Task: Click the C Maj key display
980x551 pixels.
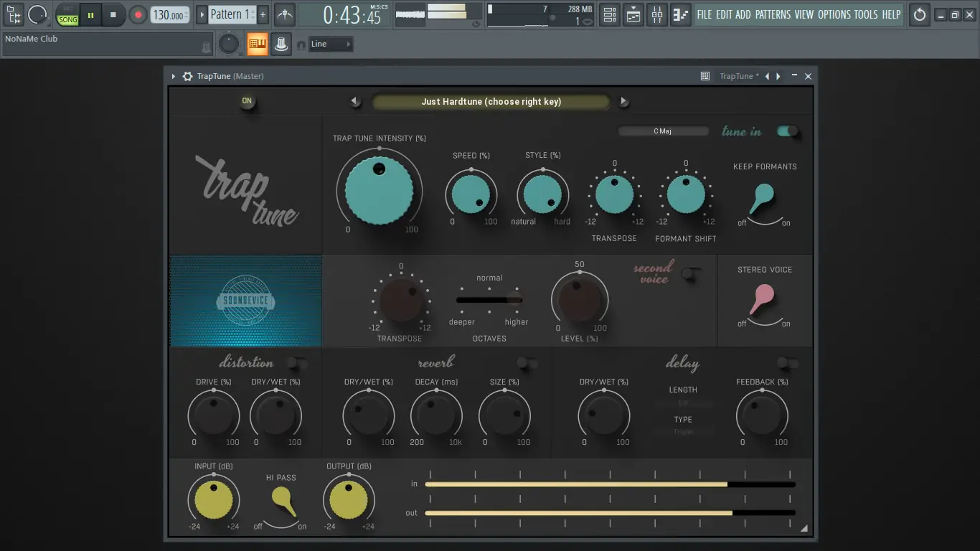Action: [664, 131]
